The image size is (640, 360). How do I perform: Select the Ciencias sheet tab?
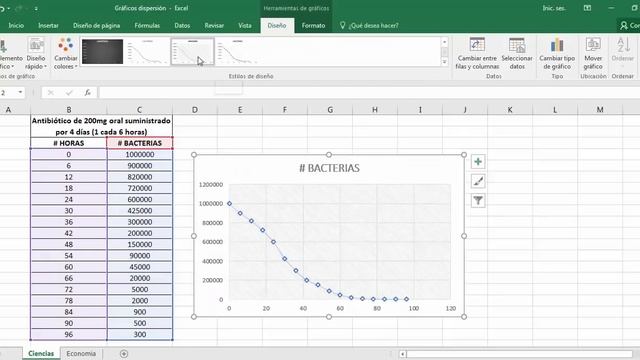pyautogui.click(x=41, y=353)
